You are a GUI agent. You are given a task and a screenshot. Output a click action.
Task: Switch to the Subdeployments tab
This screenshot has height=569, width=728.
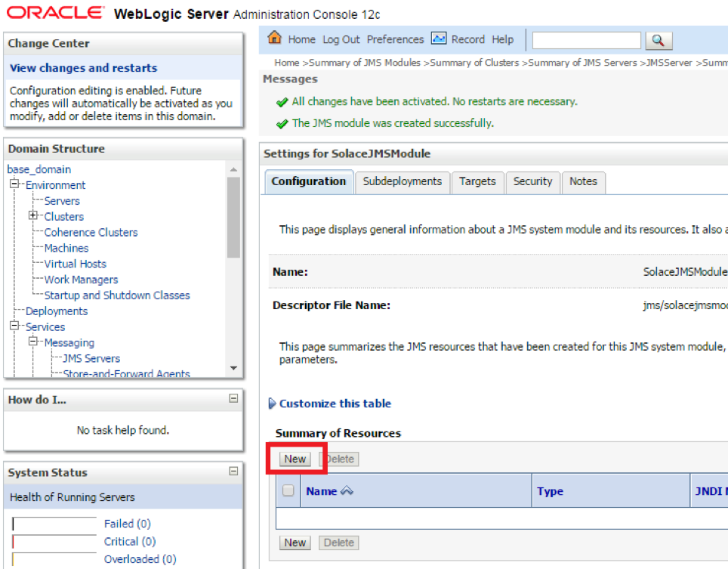pyautogui.click(x=402, y=181)
